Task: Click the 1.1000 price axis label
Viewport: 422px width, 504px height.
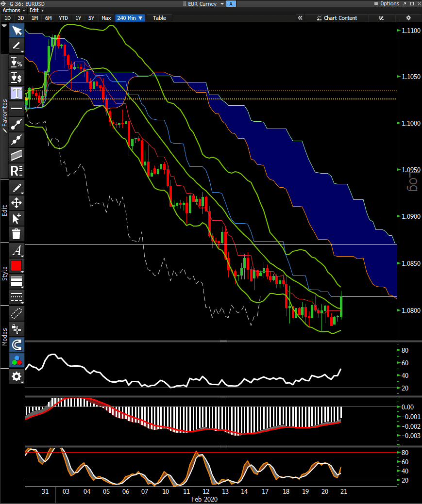Action: pos(411,123)
